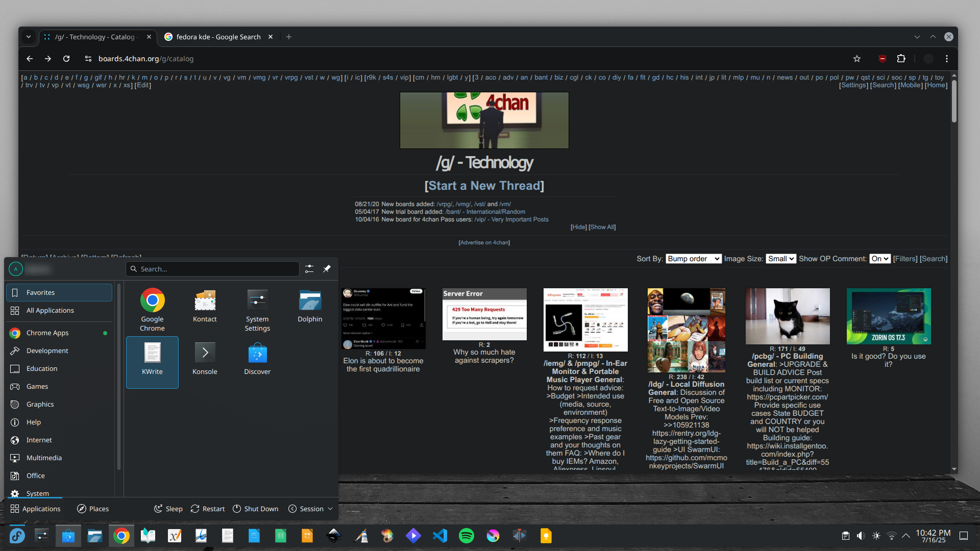Select the /g/ Technology Catalog tab

point(97,37)
